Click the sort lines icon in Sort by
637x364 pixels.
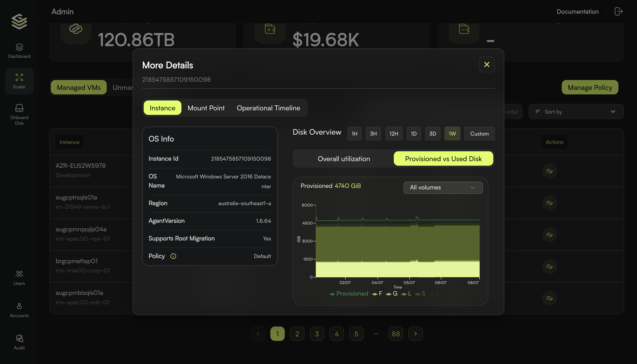(x=538, y=111)
